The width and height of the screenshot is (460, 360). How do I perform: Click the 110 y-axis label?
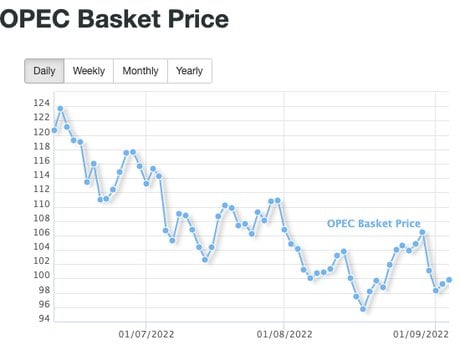tap(42, 204)
